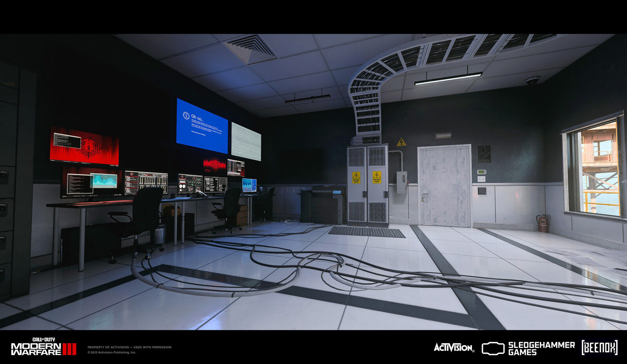Click the Call of Duty Modern Warfare III logo
The height and width of the screenshot is (364, 627).
pyautogui.click(x=43, y=347)
